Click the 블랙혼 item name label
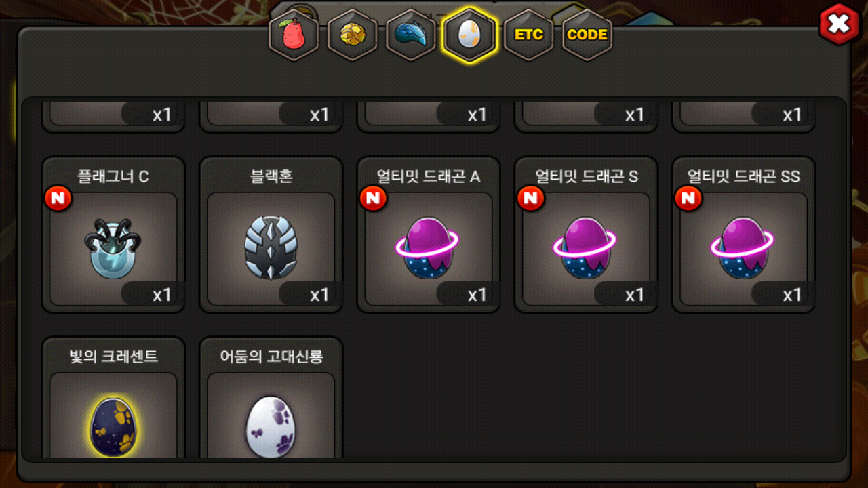868x488 pixels. click(271, 176)
